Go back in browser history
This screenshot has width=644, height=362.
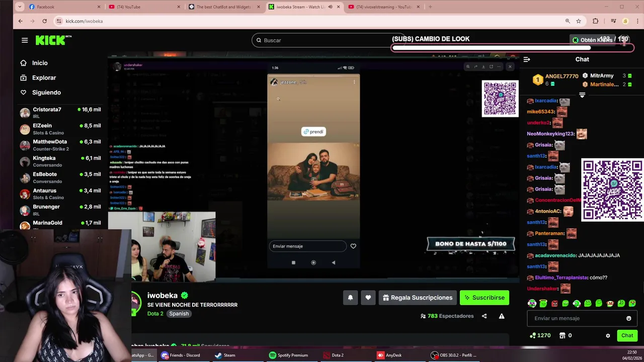coord(20,21)
